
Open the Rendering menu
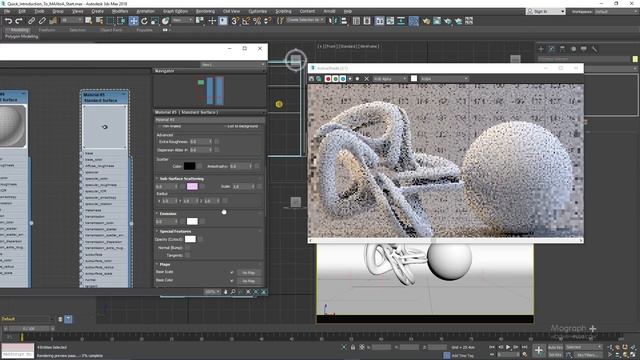point(205,11)
